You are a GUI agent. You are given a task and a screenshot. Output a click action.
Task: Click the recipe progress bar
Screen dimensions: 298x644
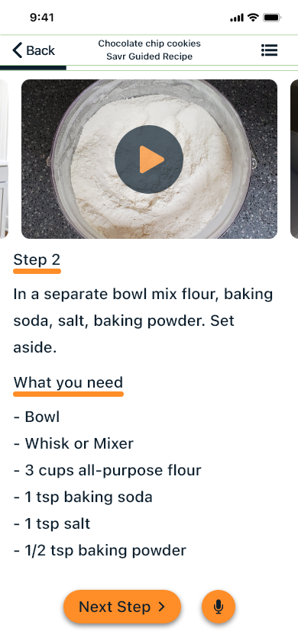point(149,68)
